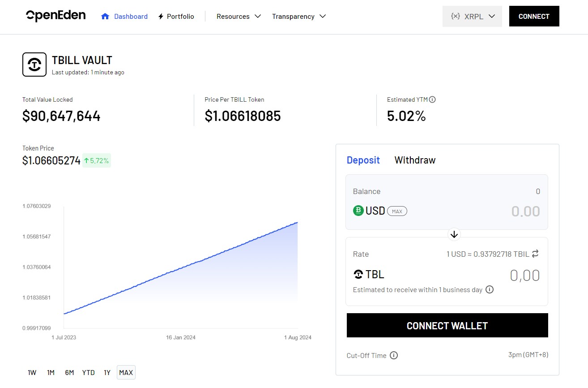The image size is (588, 388).
Task: Click the Estimated YTM info icon
Action: (x=432, y=99)
